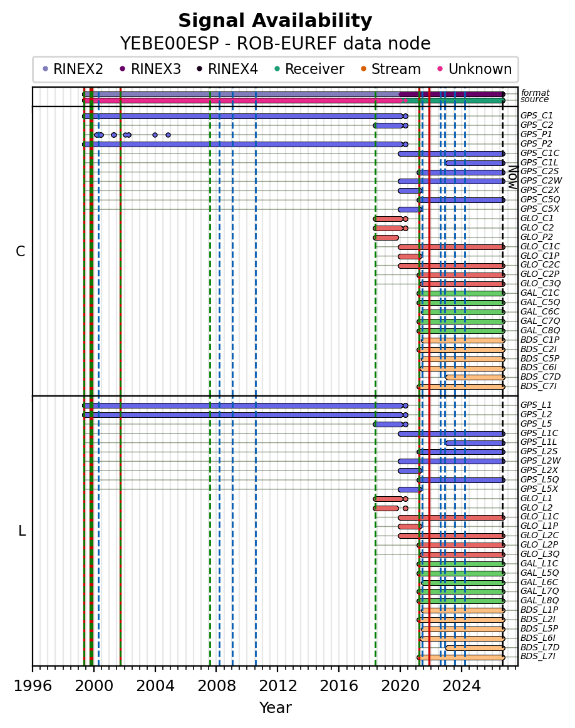575x728 pixels.
Task: Click the GLO_L3Q signal label
Action: coord(540,554)
